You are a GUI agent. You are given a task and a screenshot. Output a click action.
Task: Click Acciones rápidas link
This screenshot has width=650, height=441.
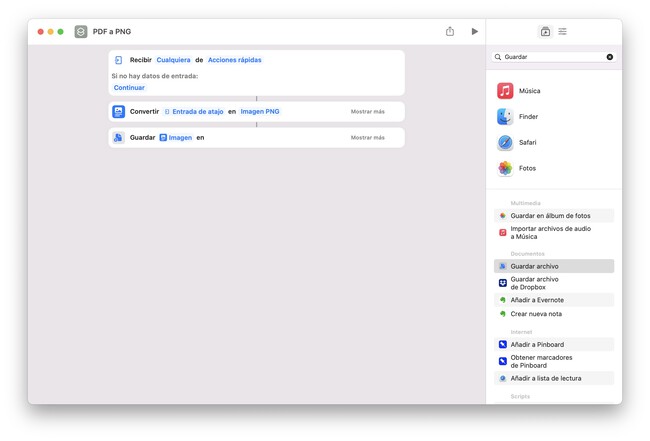pos(234,60)
